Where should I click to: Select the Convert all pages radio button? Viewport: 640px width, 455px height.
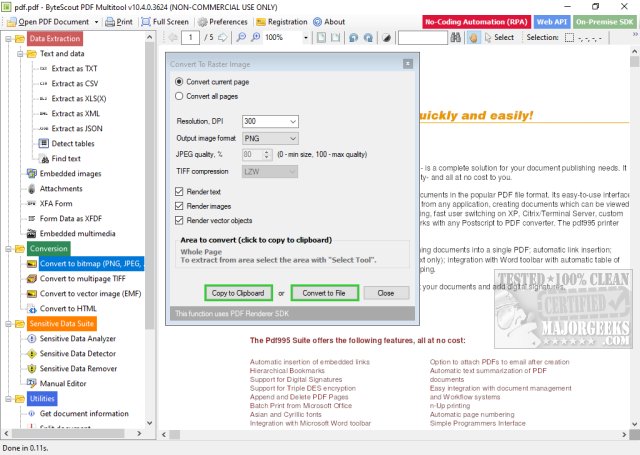click(x=179, y=96)
